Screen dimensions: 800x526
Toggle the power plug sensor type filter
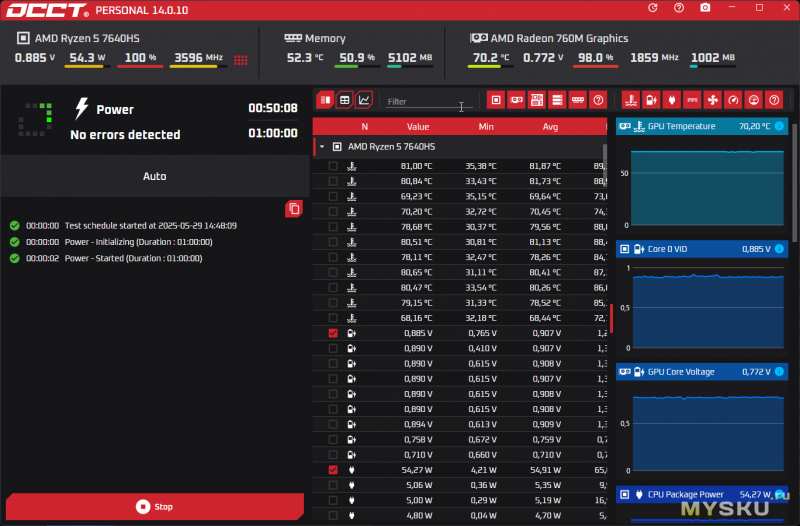[672, 100]
